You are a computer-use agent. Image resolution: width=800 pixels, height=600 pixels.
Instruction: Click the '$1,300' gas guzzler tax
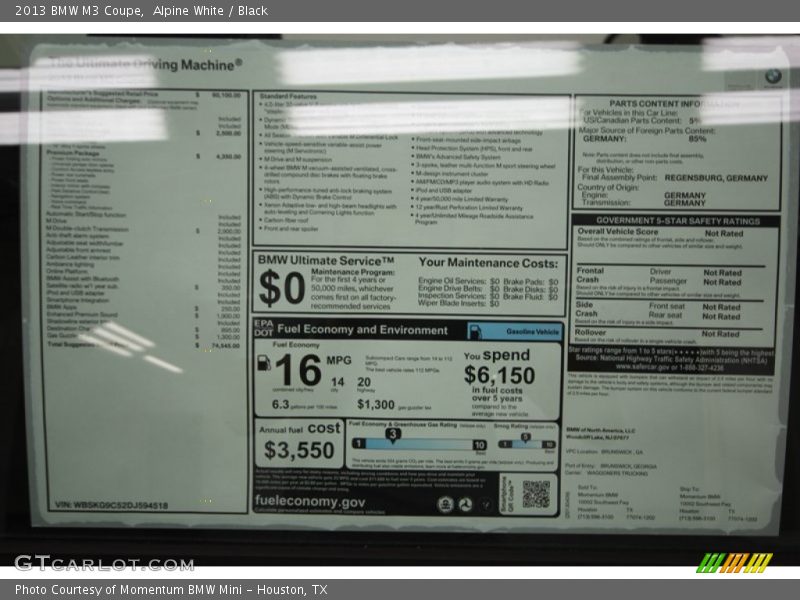click(376, 405)
